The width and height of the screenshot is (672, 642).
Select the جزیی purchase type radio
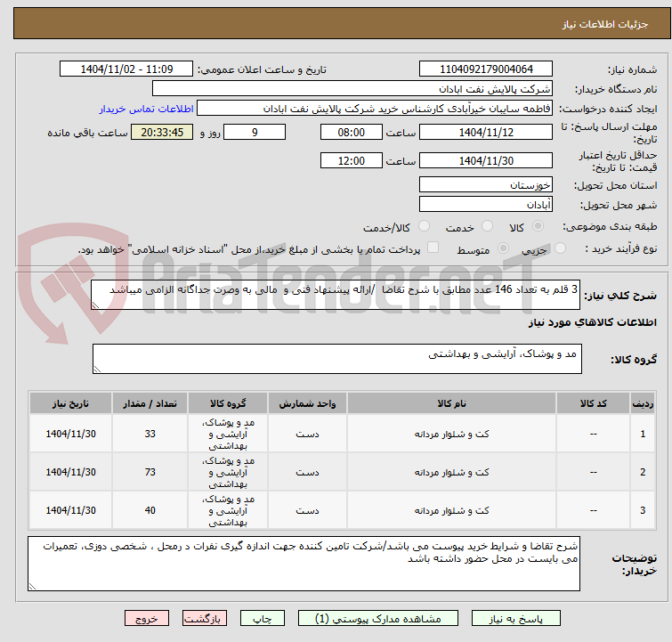pos(560,248)
